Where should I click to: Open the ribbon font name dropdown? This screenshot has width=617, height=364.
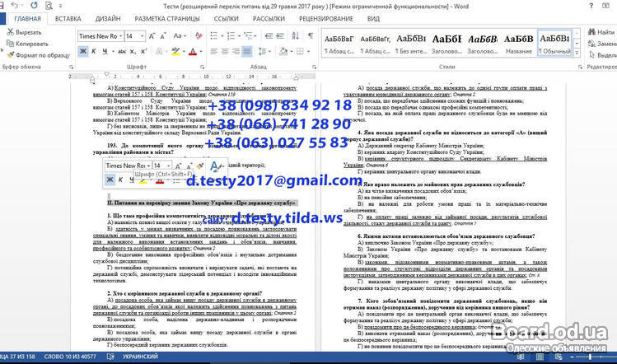tap(121, 36)
